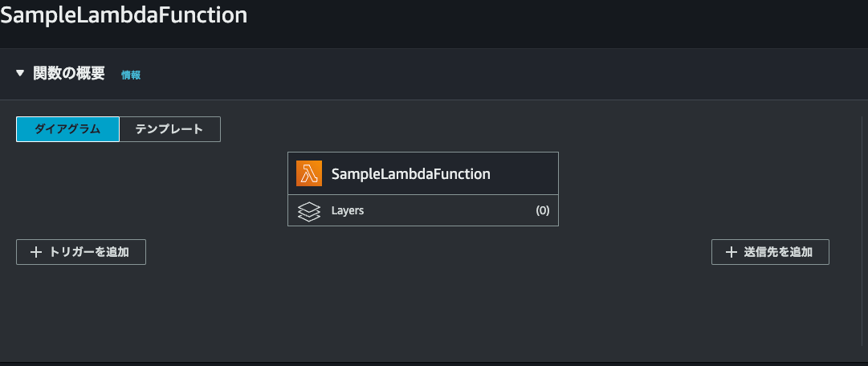Open the Layers label in function box
The width and height of the screenshot is (868, 366).
tap(348, 210)
